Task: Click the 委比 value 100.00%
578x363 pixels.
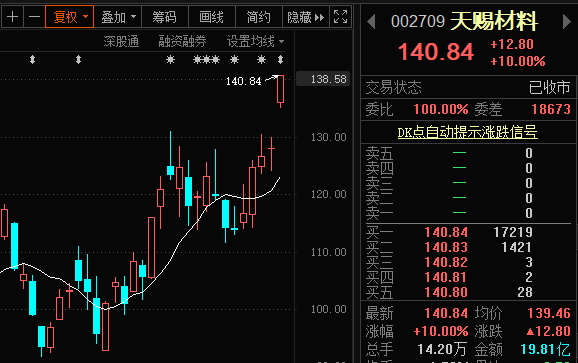Action: point(441,109)
